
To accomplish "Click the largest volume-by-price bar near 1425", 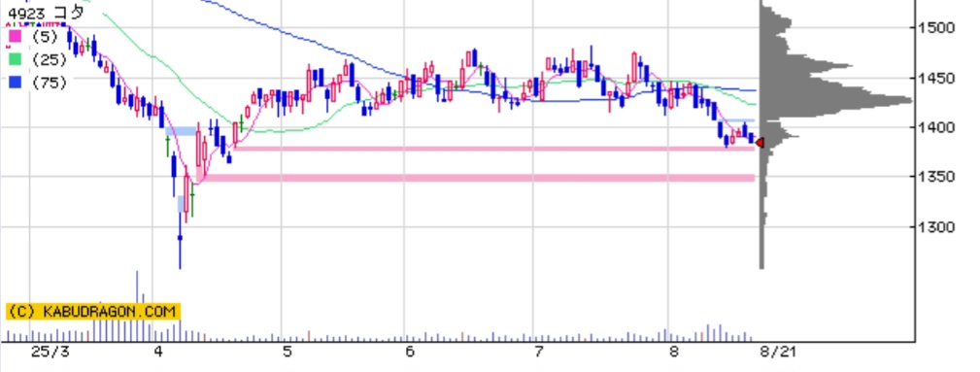I will point(835,100).
